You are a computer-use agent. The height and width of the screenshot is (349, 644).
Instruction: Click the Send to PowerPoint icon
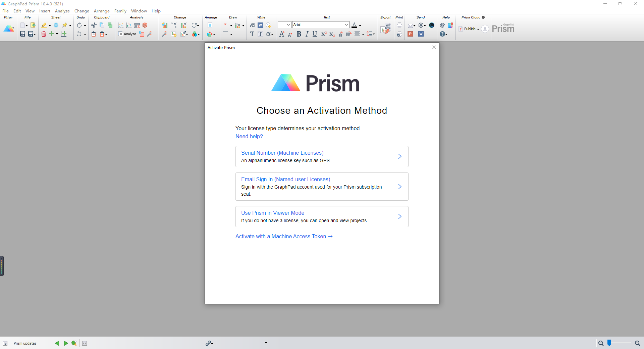410,34
